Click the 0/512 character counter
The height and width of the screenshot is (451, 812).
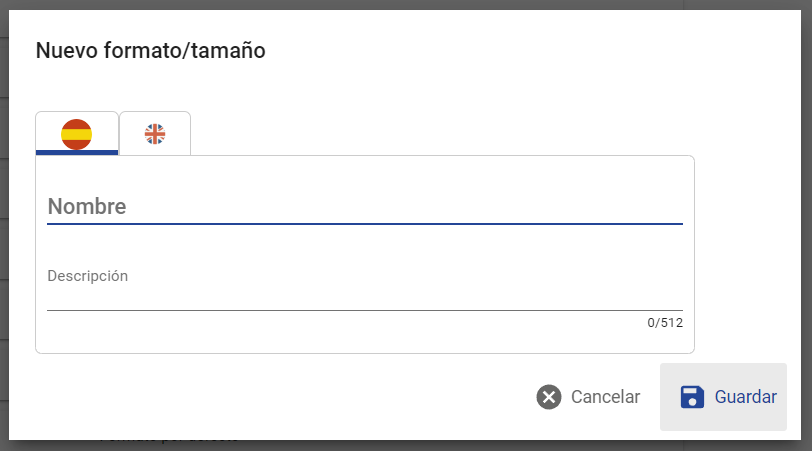(x=665, y=323)
